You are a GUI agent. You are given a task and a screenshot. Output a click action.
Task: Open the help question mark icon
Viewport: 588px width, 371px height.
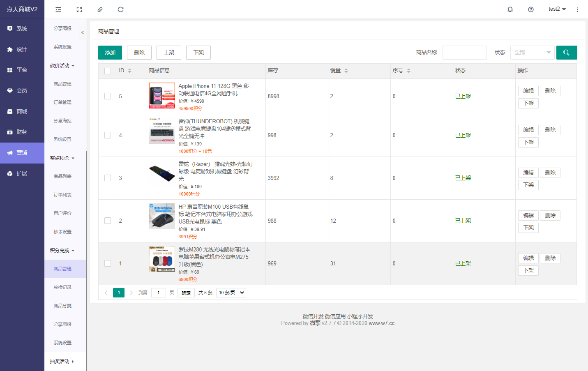531,9
